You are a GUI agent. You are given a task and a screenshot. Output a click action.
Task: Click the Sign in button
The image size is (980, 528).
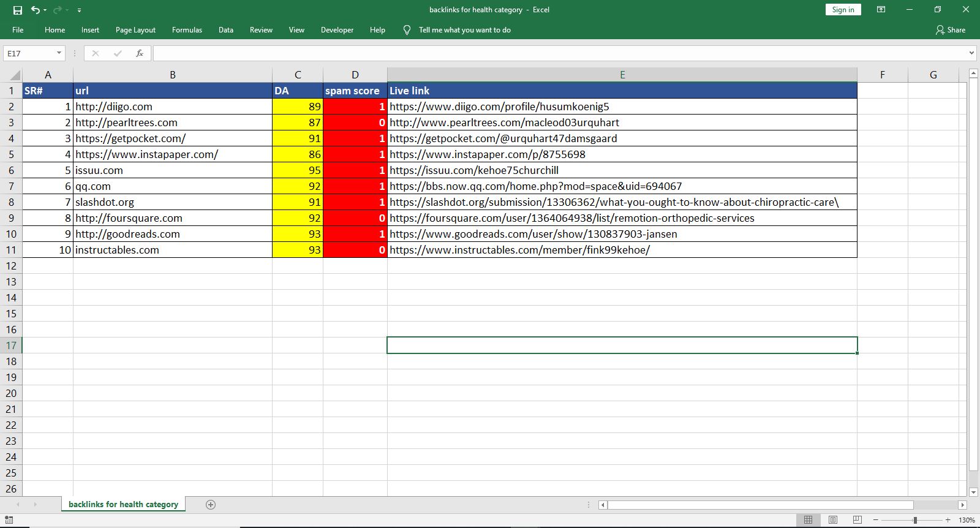click(x=843, y=10)
